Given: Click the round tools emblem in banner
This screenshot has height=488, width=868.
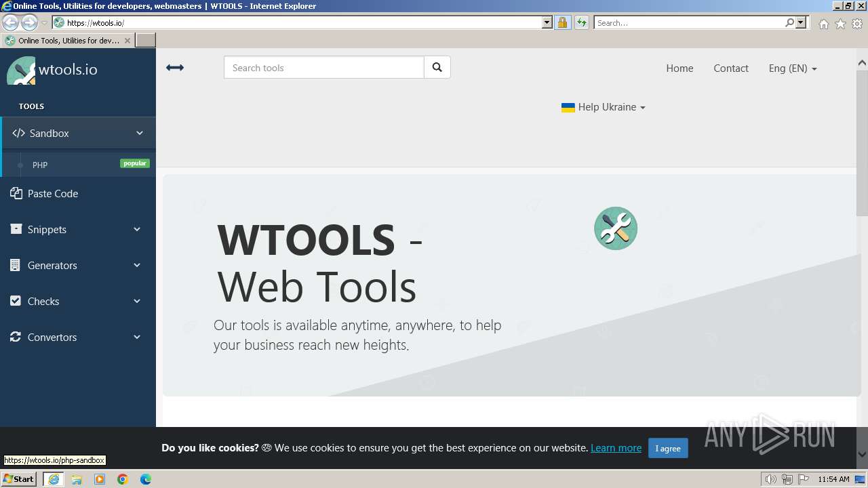Looking at the screenshot, I should tap(616, 228).
